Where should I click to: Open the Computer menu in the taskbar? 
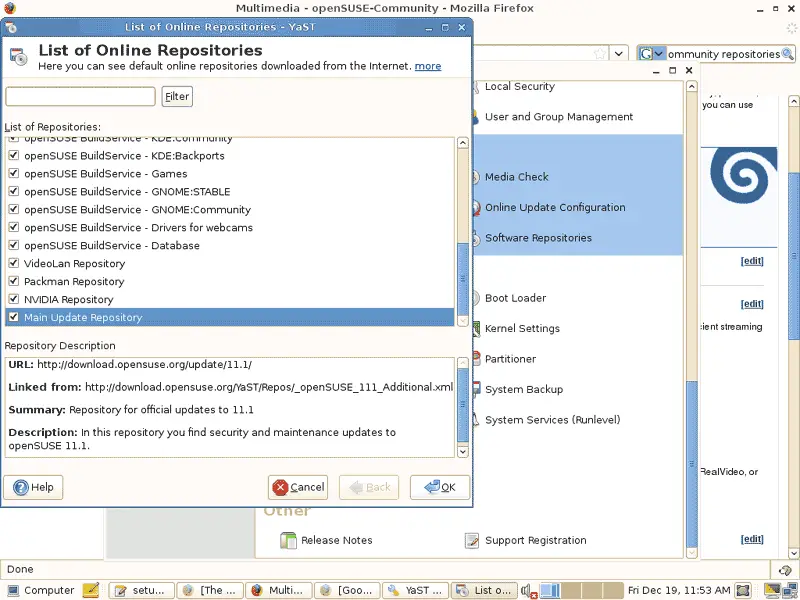40,590
